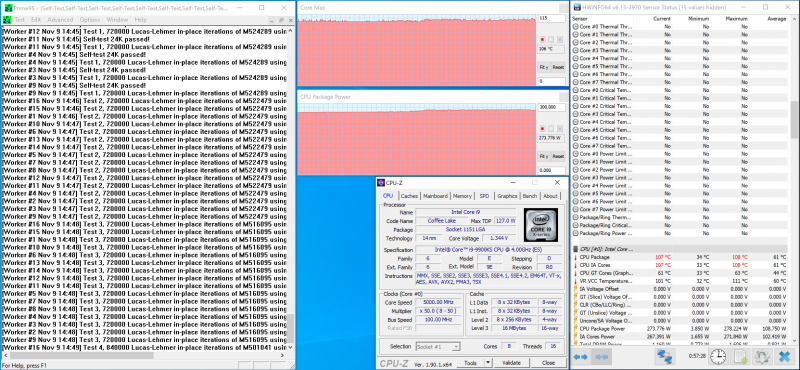Open HWiNFO network remote monitoring icon
800x370 pixels.
665,356
